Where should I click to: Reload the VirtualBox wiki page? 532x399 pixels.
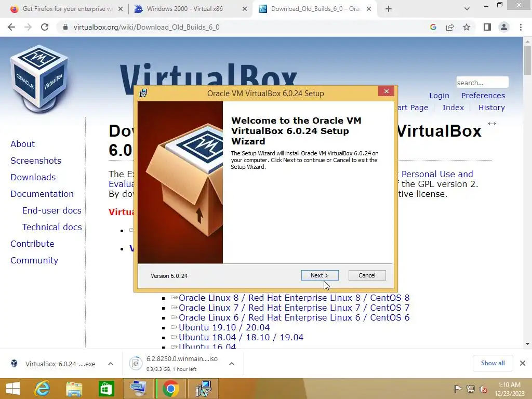[45, 27]
